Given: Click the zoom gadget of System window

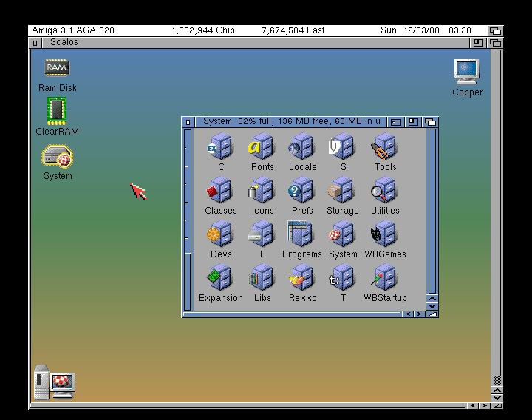Looking at the screenshot, I should pos(413,122).
